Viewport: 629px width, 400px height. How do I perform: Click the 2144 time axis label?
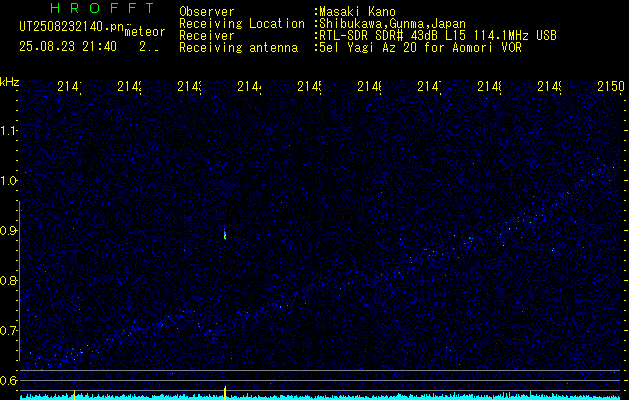pos(250,86)
